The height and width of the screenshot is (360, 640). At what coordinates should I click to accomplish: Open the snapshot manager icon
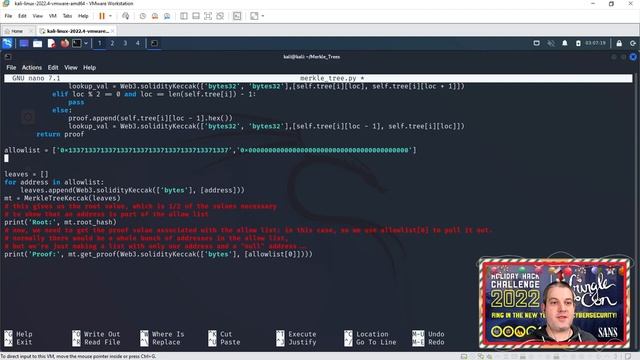point(167,16)
